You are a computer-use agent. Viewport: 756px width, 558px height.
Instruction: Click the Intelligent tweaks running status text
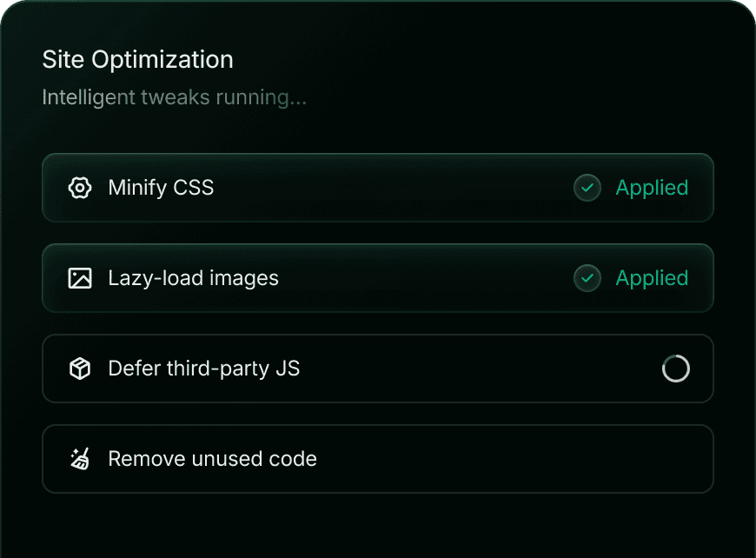point(173,97)
